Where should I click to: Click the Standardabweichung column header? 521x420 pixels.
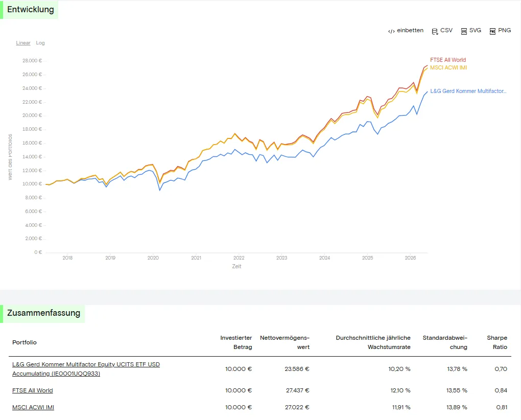445,342
